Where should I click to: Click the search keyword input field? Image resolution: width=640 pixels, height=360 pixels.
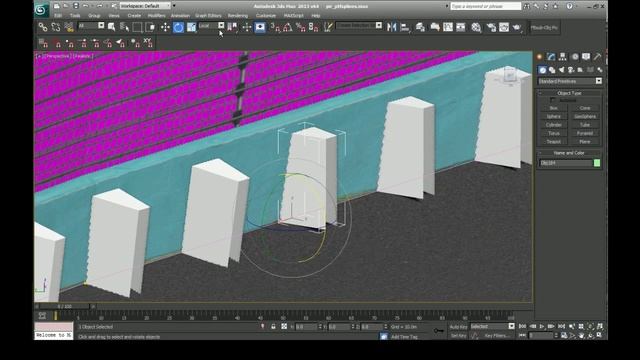pos(485,7)
